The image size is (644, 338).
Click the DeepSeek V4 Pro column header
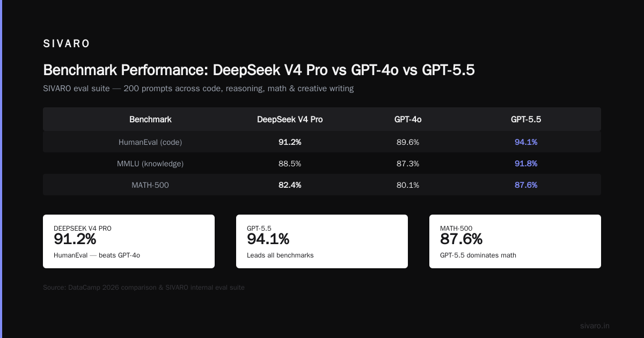click(x=290, y=120)
